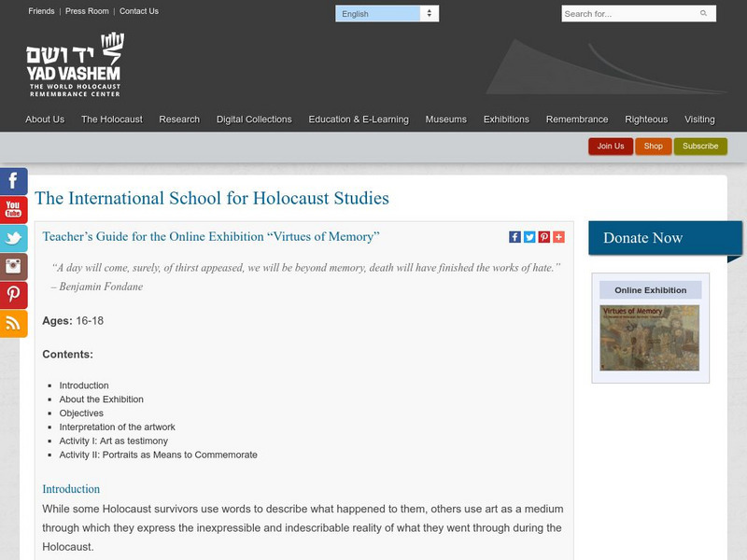Viewport: 747px width, 560px height.
Task: Click the Online Exhibition label
Action: point(650,290)
